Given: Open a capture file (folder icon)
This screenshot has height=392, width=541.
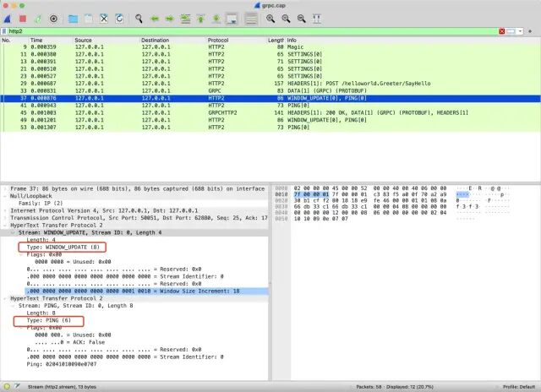Looking at the screenshot, I should (74, 19).
